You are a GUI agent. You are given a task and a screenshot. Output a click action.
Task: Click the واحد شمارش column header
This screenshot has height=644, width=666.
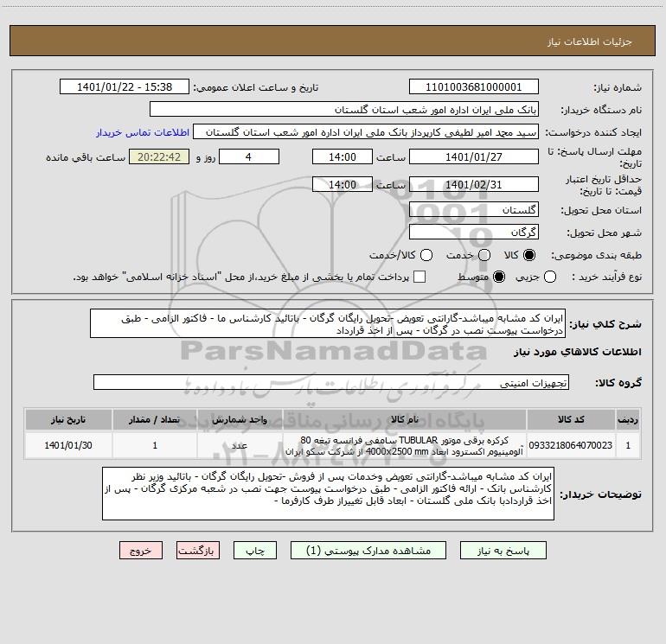coord(240,419)
